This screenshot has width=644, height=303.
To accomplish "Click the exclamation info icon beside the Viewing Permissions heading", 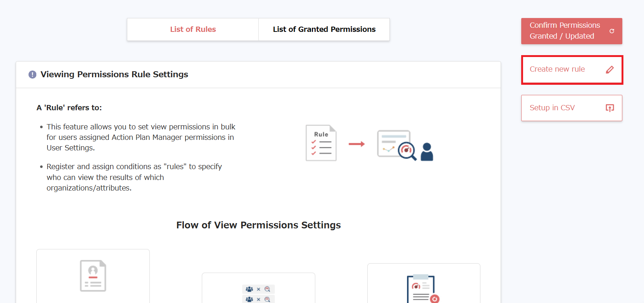I will 33,75.
